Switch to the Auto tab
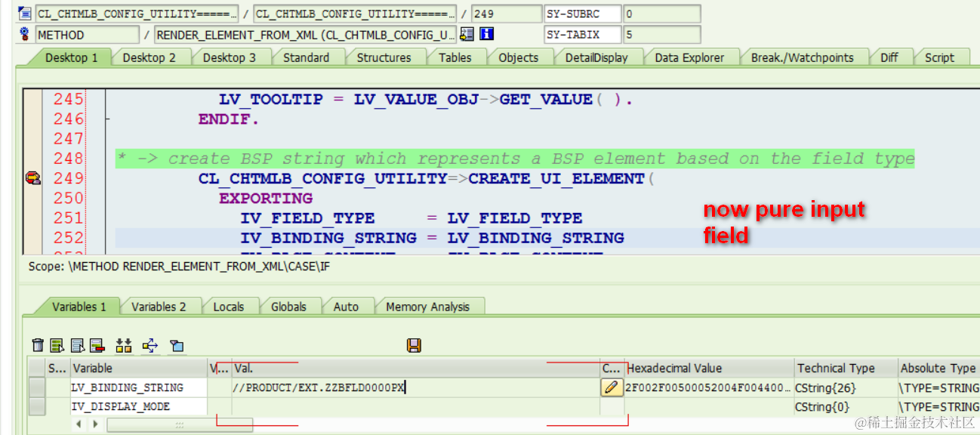 [346, 307]
